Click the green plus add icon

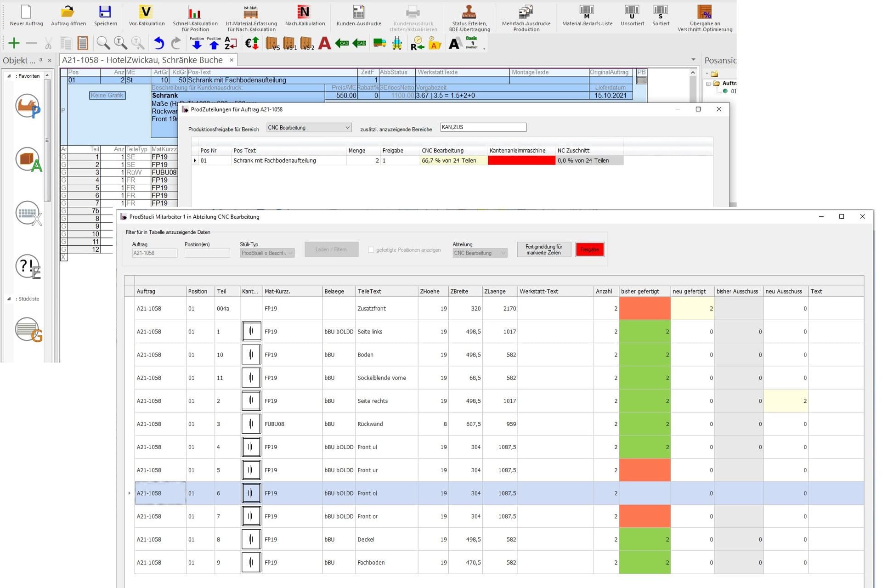(14, 43)
